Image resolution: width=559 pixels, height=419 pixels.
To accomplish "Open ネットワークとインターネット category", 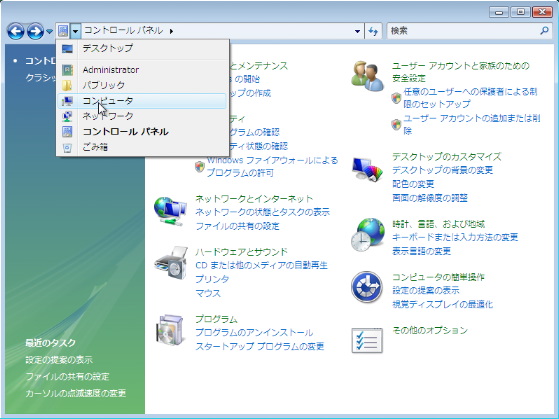I will [254, 198].
